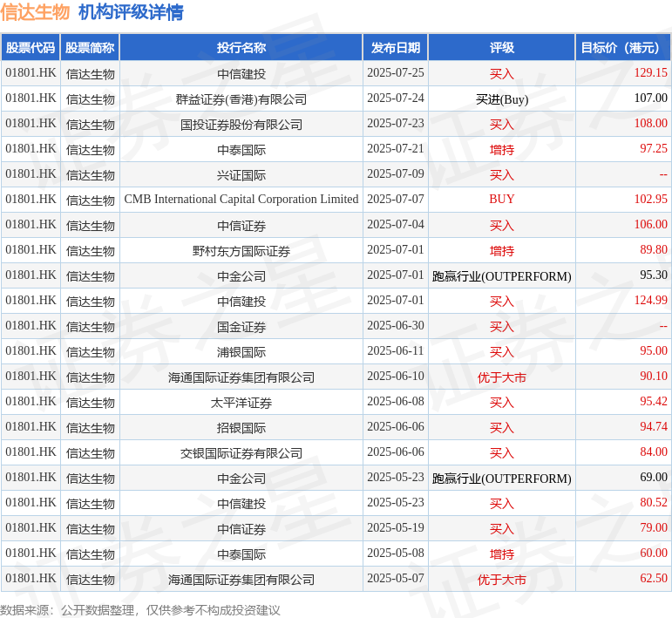This screenshot has height=618, width=672.
Task: Select the 评级 column header
Action: pyautogui.click(x=502, y=48)
